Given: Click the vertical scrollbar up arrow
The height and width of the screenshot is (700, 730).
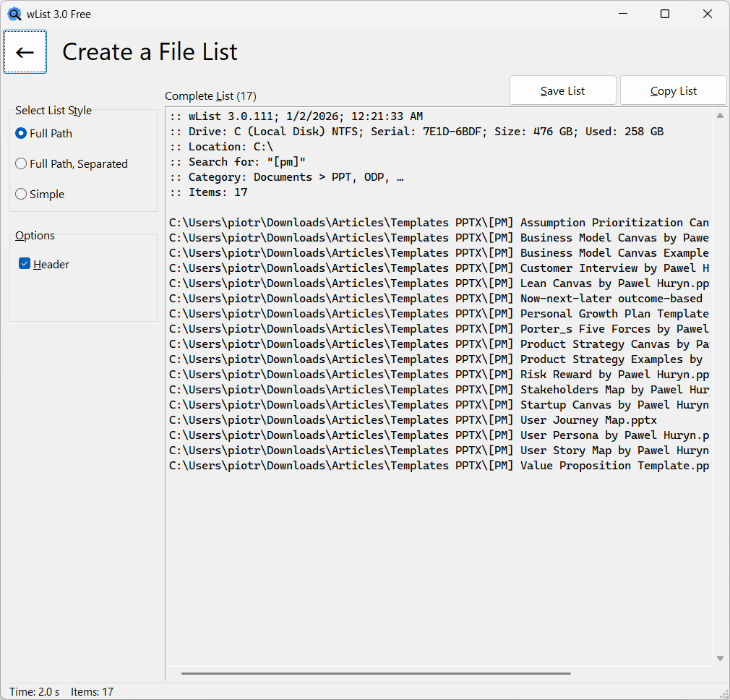Looking at the screenshot, I should coord(720,114).
